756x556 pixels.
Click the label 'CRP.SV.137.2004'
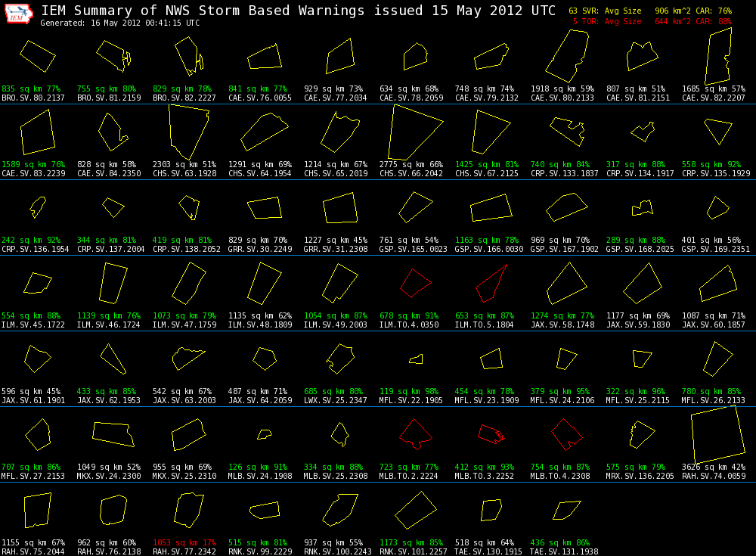(111, 250)
